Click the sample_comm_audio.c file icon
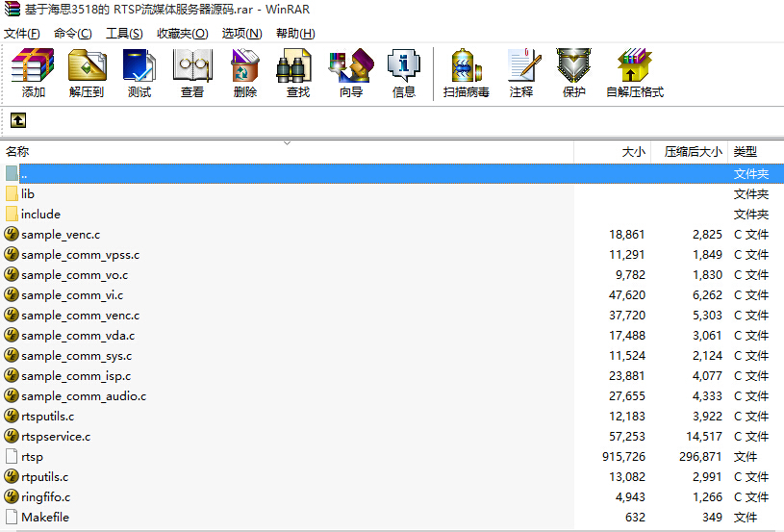The image size is (784, 532). (x=11, y=395)
